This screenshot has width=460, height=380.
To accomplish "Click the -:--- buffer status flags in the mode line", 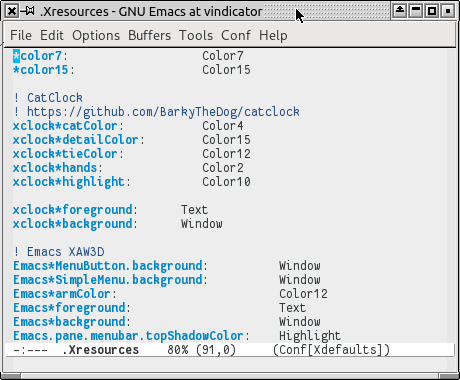I will [30, 350].
